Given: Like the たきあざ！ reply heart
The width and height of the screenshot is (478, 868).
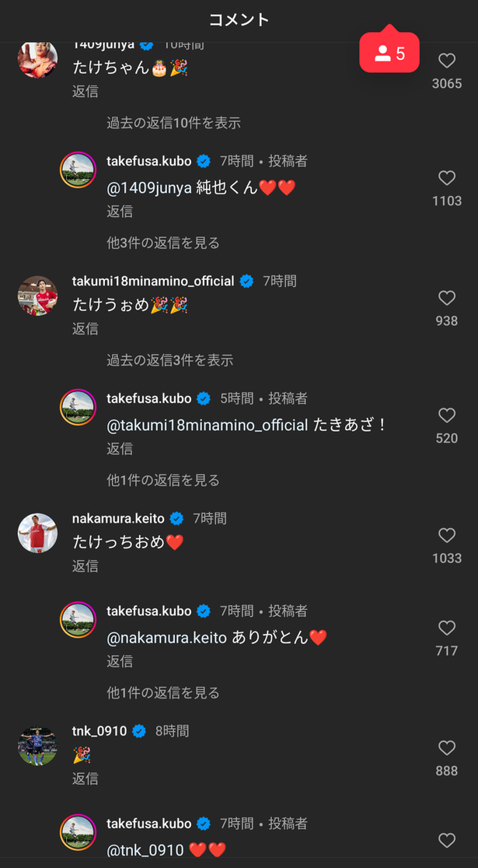Looking at the screenshot, I should pyautogui.click(x=446, y=415).
